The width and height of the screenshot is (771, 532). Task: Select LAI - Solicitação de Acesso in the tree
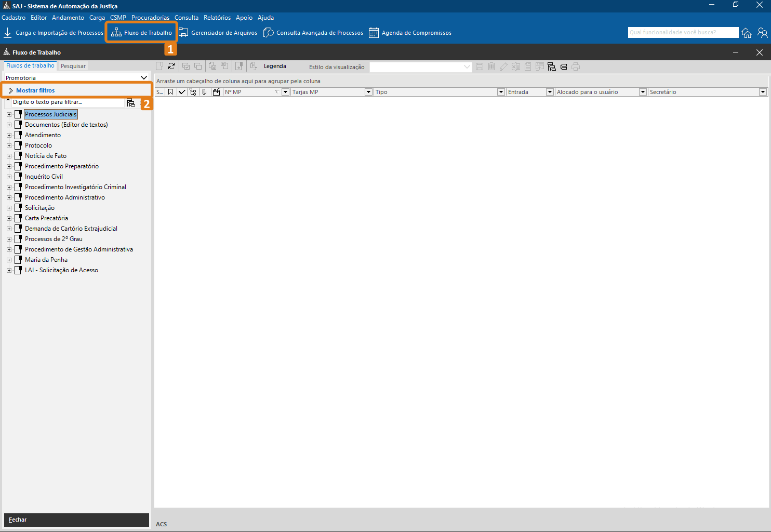point(61,270)
